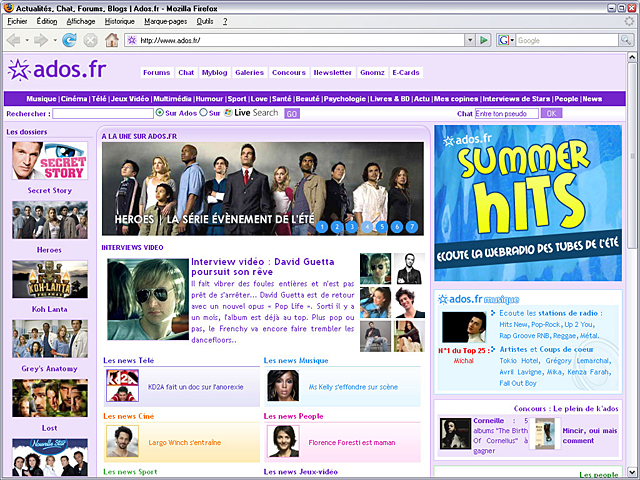This screenshot has height=480, width=640.
Task: Select slide number 1 on the Heroes banner
Action: [322, 227]
